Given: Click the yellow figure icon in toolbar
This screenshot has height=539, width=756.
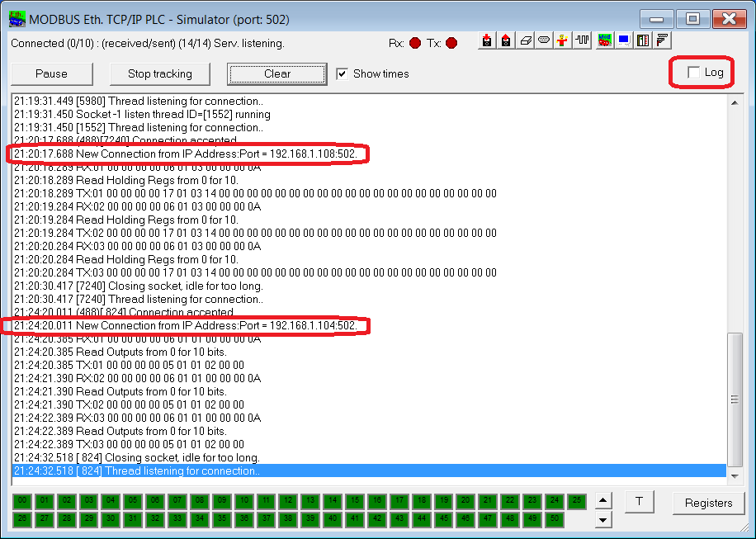Looking at the screenshot, I should pyautogui.click(x=563, y=41).
